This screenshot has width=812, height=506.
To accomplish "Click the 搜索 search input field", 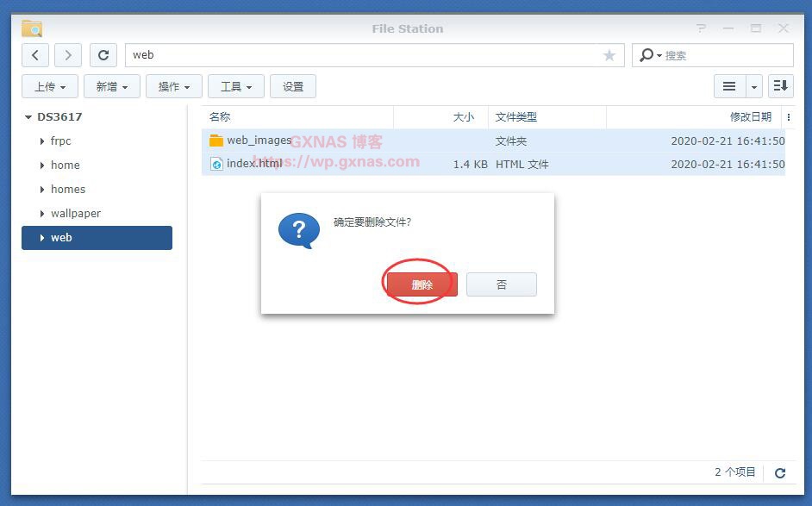I will pos(726,55).
